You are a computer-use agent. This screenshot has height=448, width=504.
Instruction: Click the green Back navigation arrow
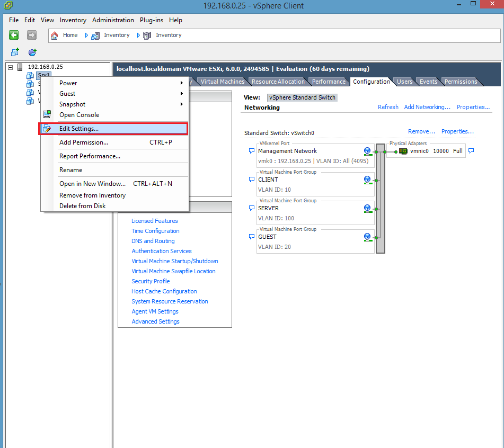click(x=14, y=35)
